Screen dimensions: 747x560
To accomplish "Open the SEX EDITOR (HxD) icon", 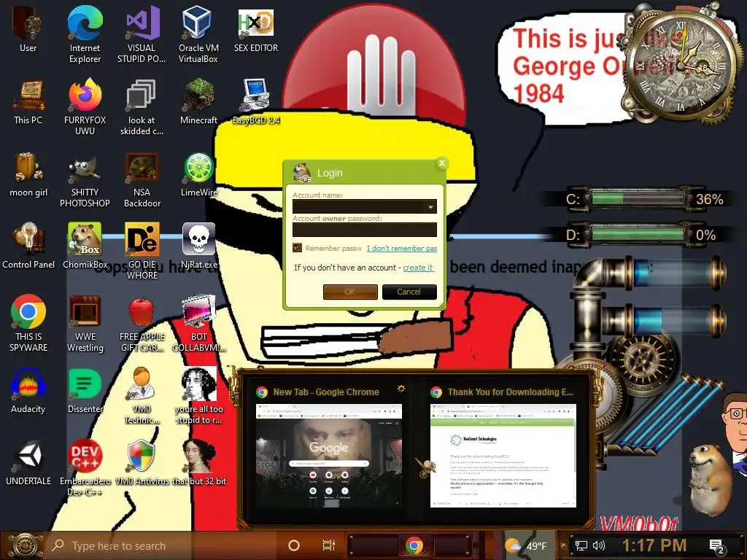I will (x=256, y=29).
